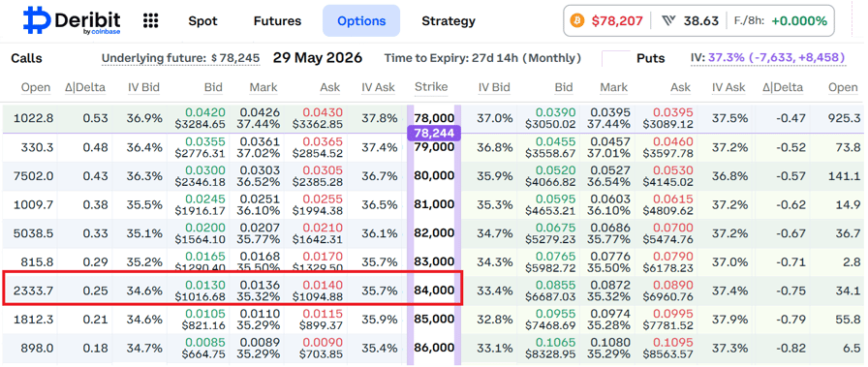Select the 82,000 strike cell
The image size is (868, 367).
(434, 232)
